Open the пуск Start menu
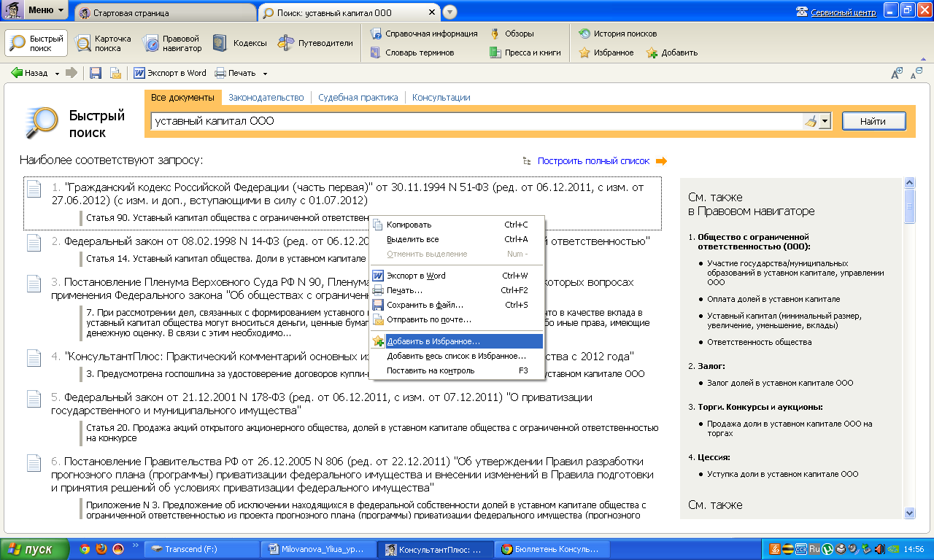This screenshot has width=934, height=560. click(35, 549)
